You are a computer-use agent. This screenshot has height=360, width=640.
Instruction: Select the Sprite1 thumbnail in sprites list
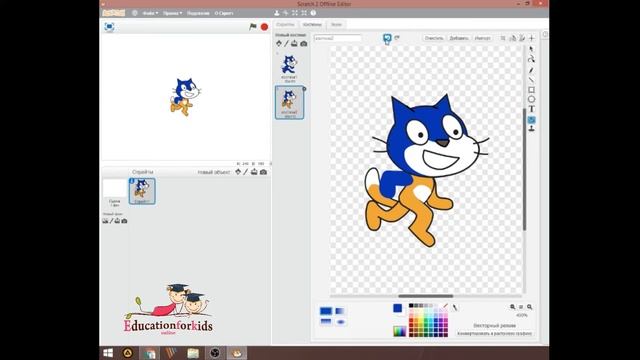[142, 191]
